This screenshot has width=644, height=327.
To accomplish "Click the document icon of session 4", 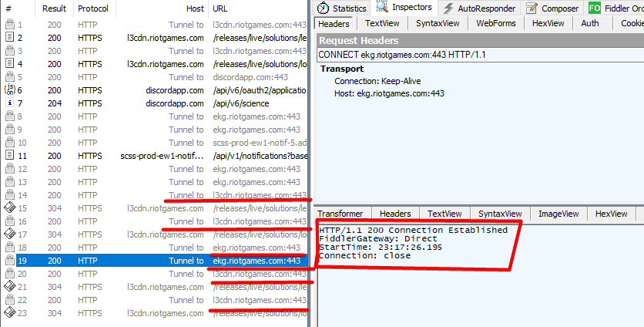I will tap(9, 64).
